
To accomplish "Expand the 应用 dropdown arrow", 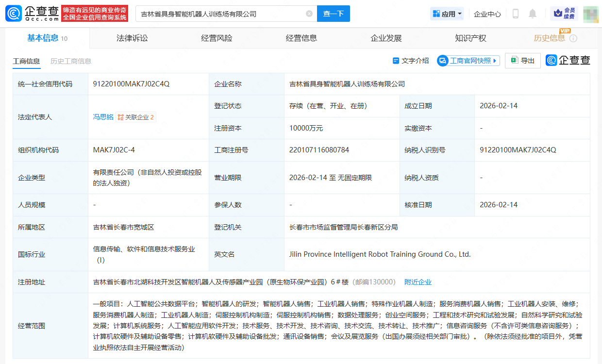I will pos(460,13).
